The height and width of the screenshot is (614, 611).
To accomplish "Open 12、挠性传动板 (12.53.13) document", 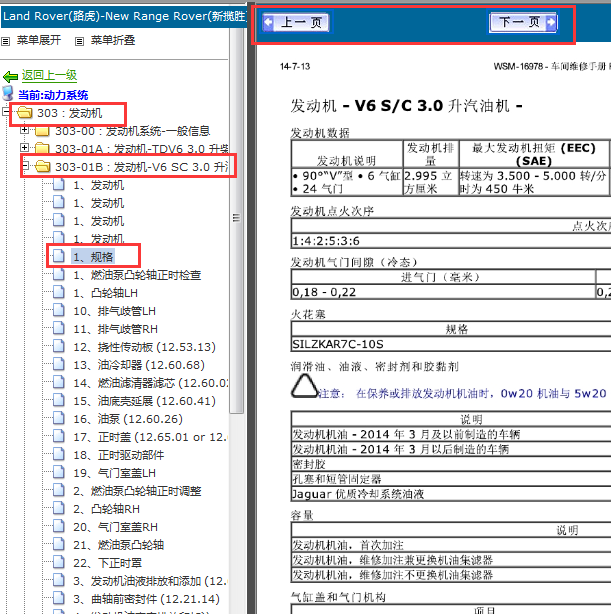I will pos(144,347).
